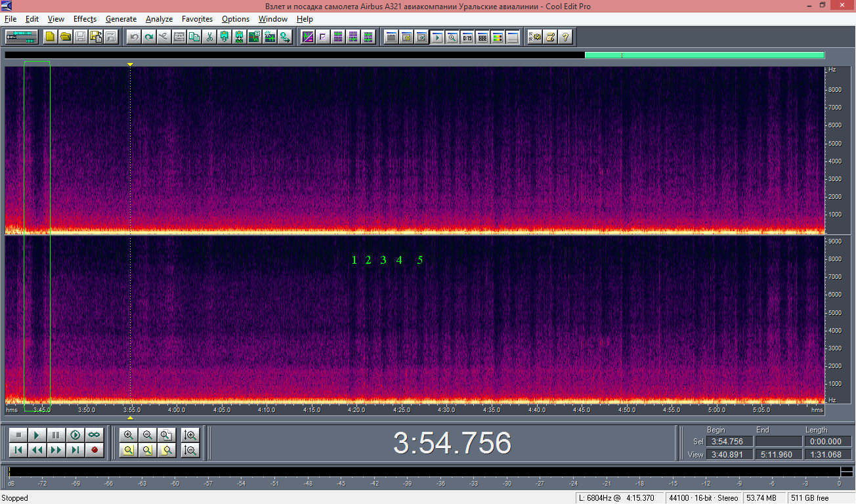Image resolution: width=856 pixels, height=504 pixels.
Task: Toggle the time window display button labeled 0:15
Action: click(467, 37)
